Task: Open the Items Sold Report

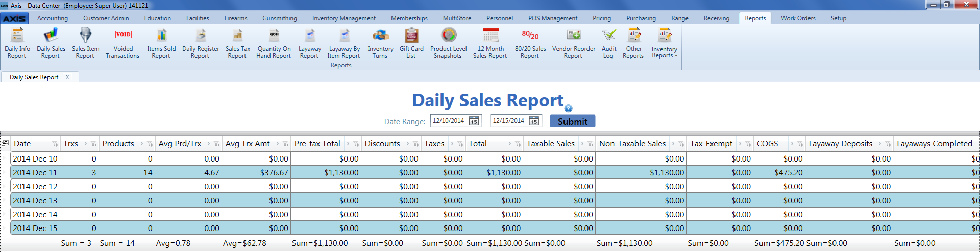Action: (x=161, y=43)
